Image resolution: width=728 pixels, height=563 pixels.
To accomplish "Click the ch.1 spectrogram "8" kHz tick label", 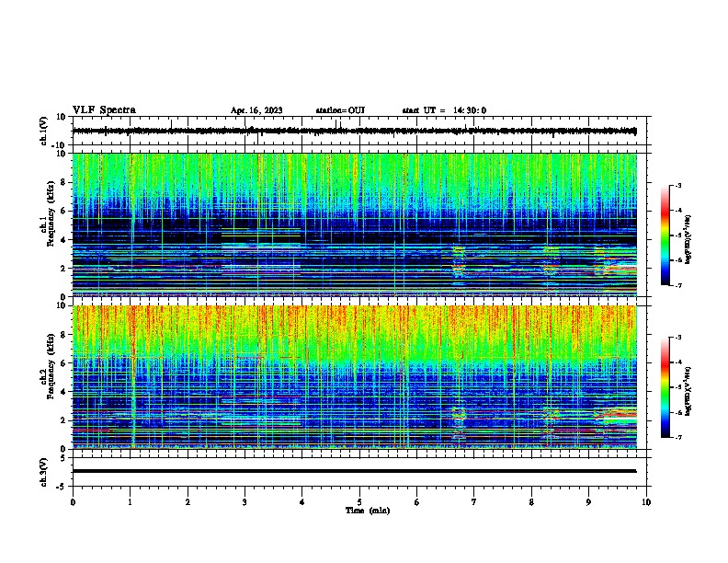I will tap(63, 182).
